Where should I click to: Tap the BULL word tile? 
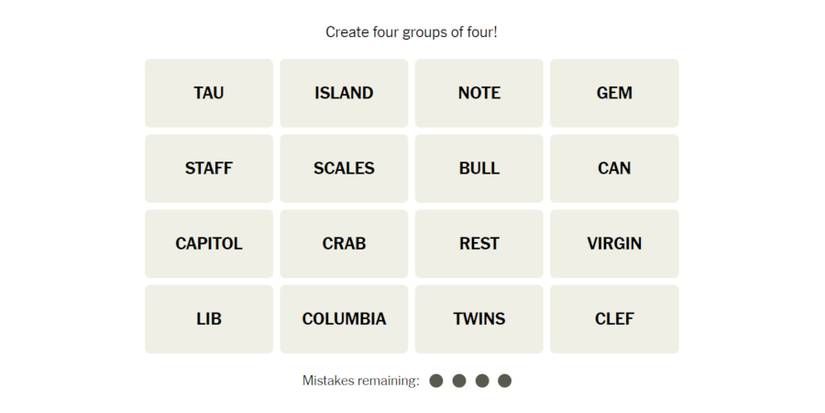pos(479,168)
